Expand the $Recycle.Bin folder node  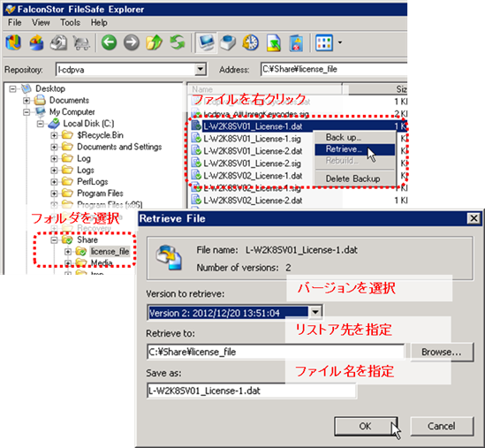(54, 135)
